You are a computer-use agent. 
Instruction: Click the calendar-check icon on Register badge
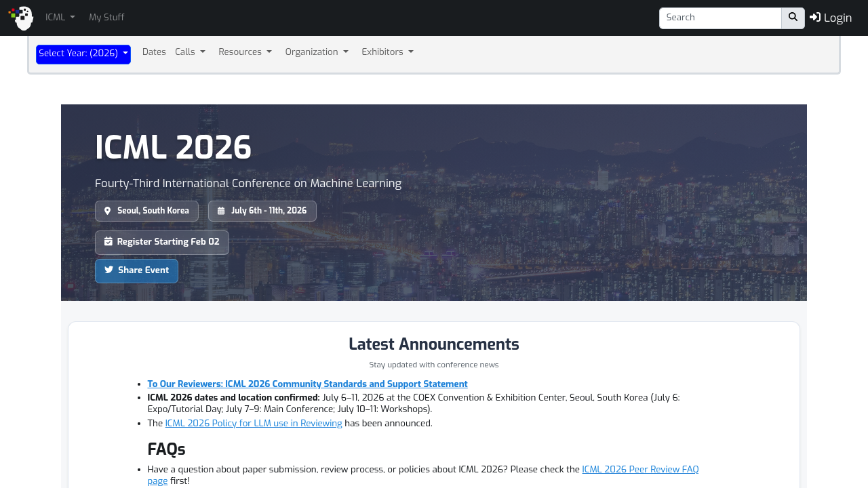coord(108,242)
